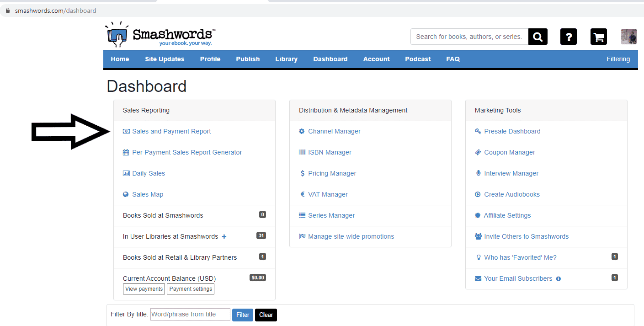Click the browser address bar URL
The height and width of the screenshot is (326, 644).
pyautogui.click(x=55, y=11)
